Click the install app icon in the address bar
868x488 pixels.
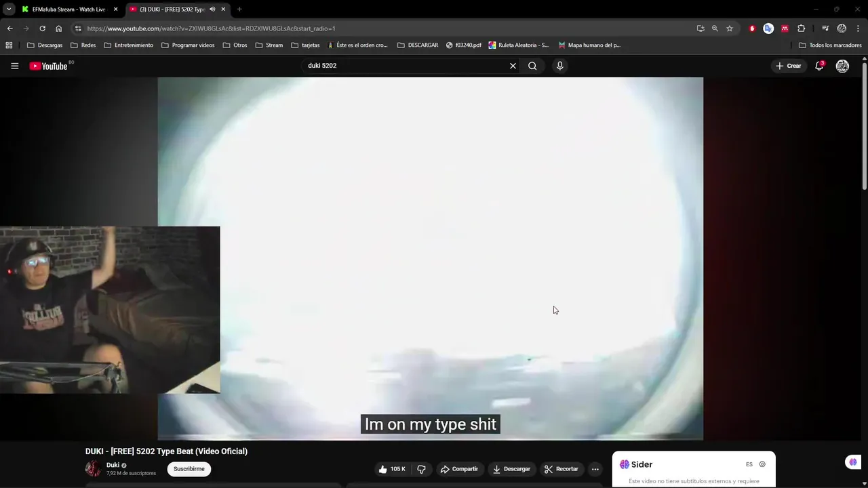pos(701,28)
